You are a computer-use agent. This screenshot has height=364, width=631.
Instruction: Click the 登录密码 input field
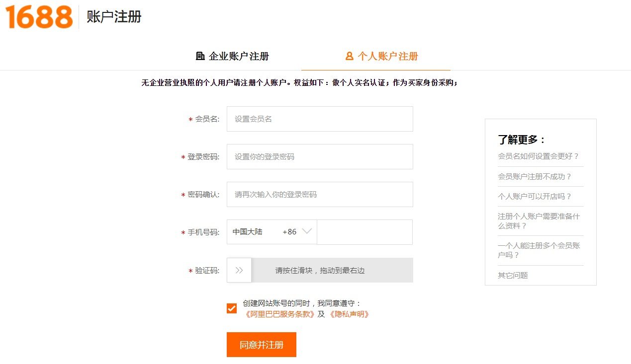320,156
